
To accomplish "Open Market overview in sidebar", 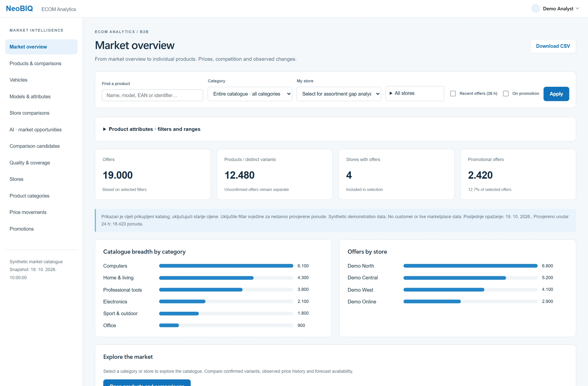I will 41,47.
